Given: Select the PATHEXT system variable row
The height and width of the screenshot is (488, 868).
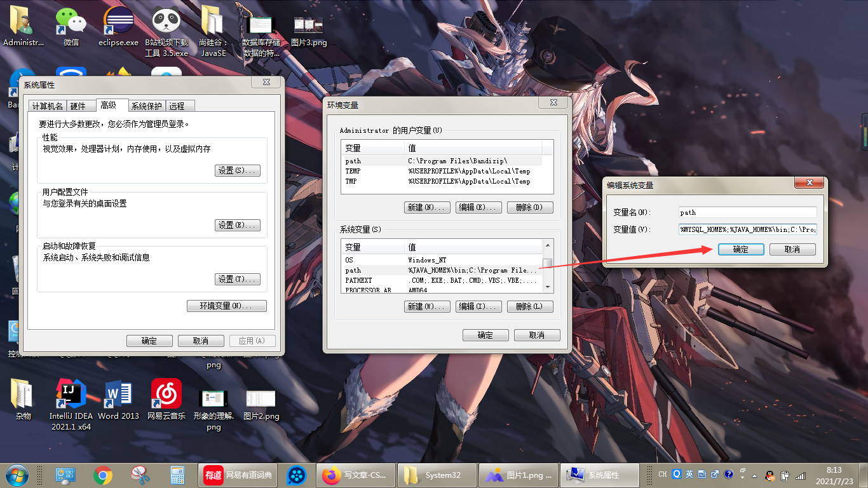Looking at the screenshot, I should 442,280.
